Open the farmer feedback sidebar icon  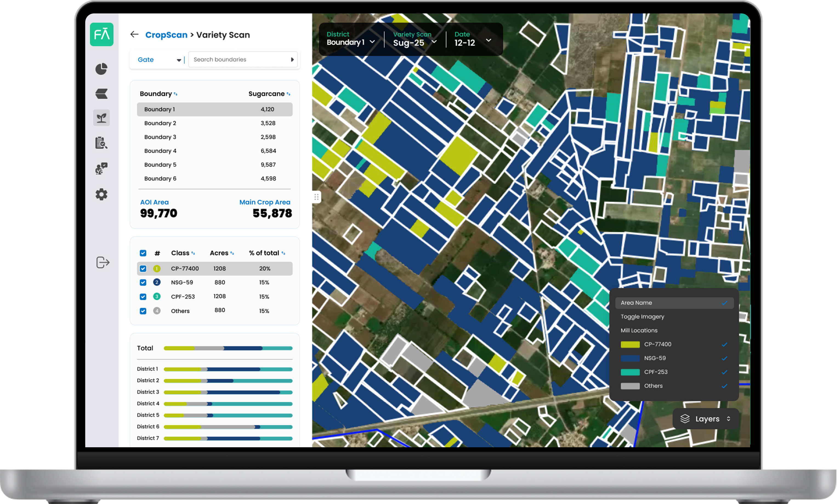[x=101, y=168]
